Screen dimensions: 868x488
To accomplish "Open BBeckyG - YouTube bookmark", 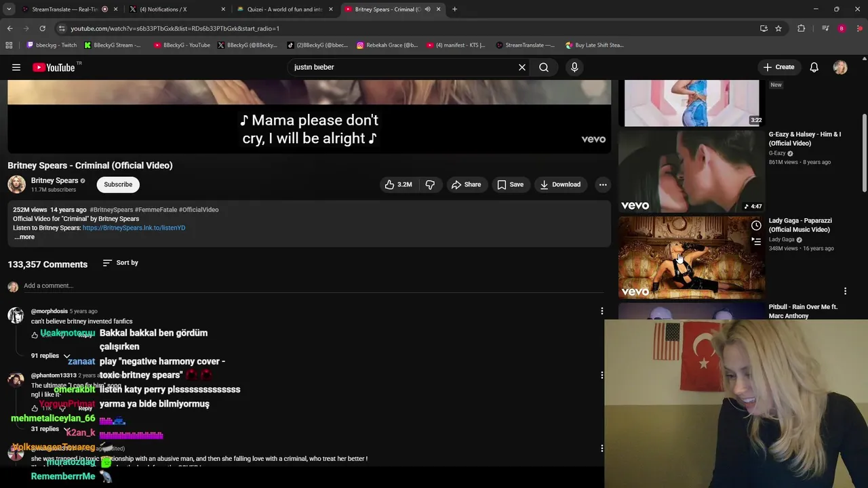I will [182, 45].
